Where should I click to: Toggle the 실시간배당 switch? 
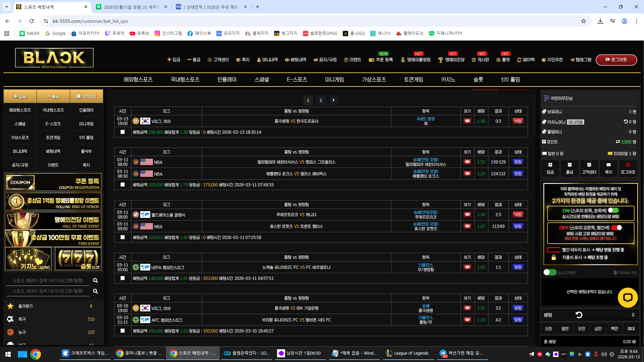550,272
